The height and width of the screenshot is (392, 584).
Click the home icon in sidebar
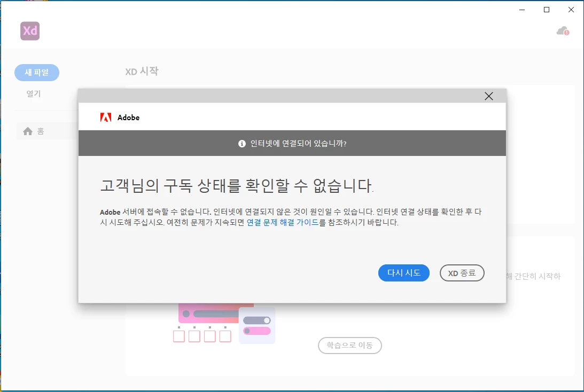(28, 131)
